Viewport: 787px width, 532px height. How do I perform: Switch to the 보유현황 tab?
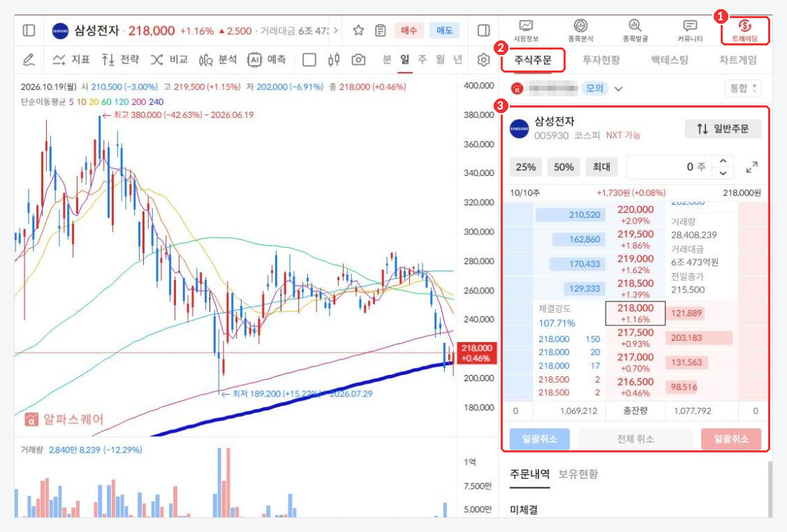(578, 474)
